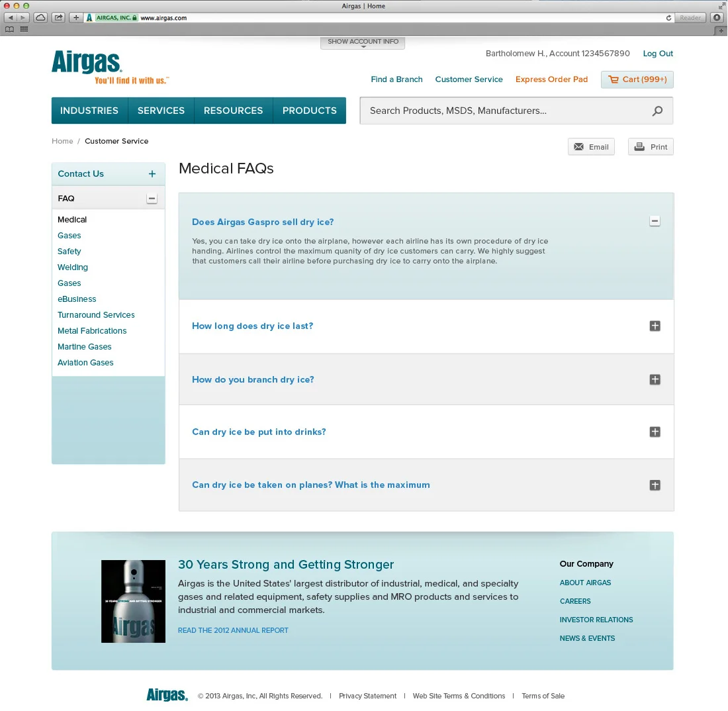Click the search magnifier icon
Screen dimensions: 728x711
[657, 111]
